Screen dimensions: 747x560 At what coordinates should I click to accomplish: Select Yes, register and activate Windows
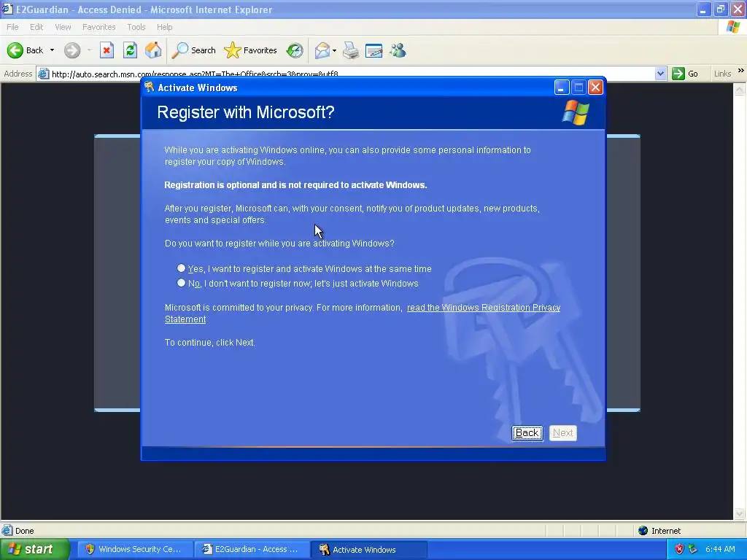tap(181, 268)
